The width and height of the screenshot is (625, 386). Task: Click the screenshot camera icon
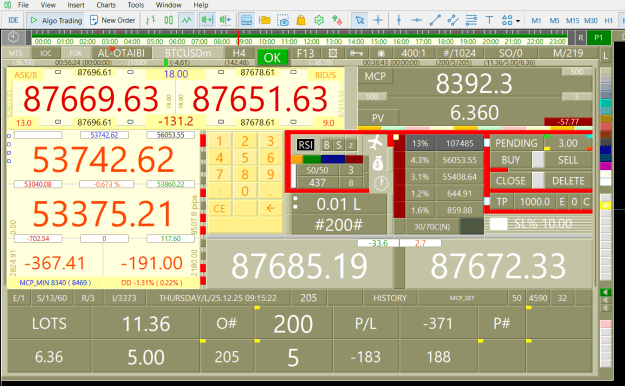(283, 20)
